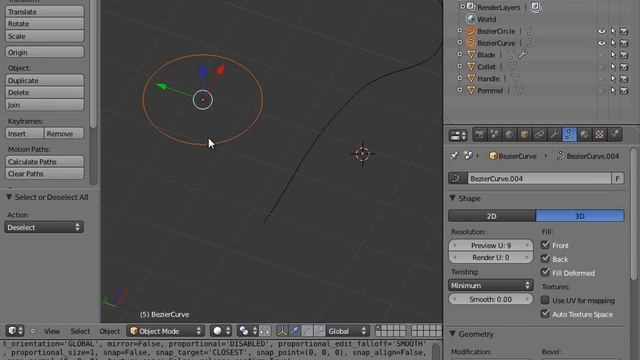This screenshot has height=360, width=640.
Task: Collapse the Shape panel
Action: pyautogui.click(x=453, y=198)
